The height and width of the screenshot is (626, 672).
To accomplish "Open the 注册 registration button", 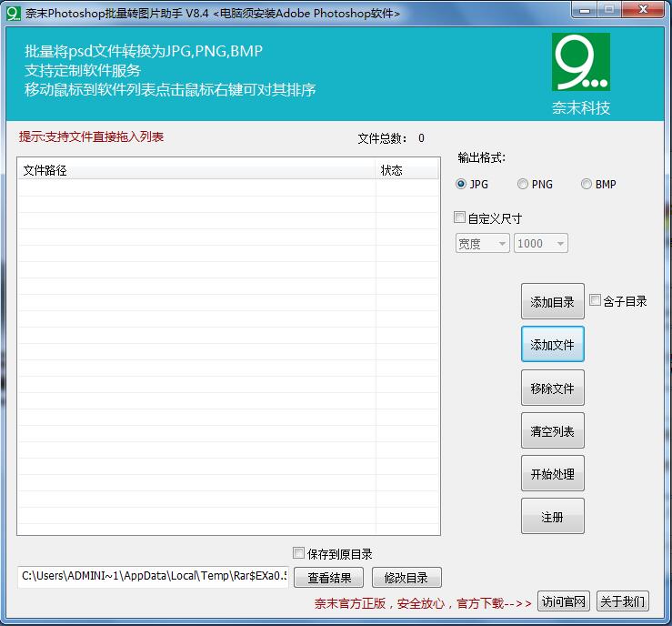I will click(553, 516).
